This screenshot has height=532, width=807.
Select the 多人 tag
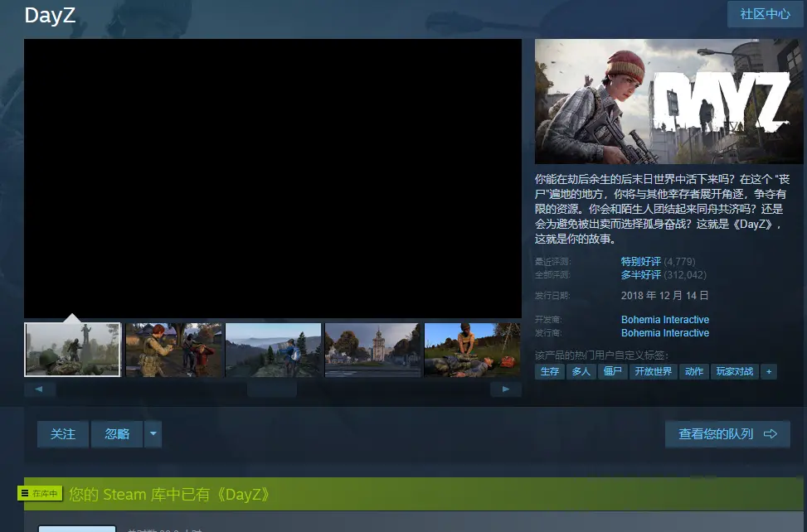click(x=581, y=371)
